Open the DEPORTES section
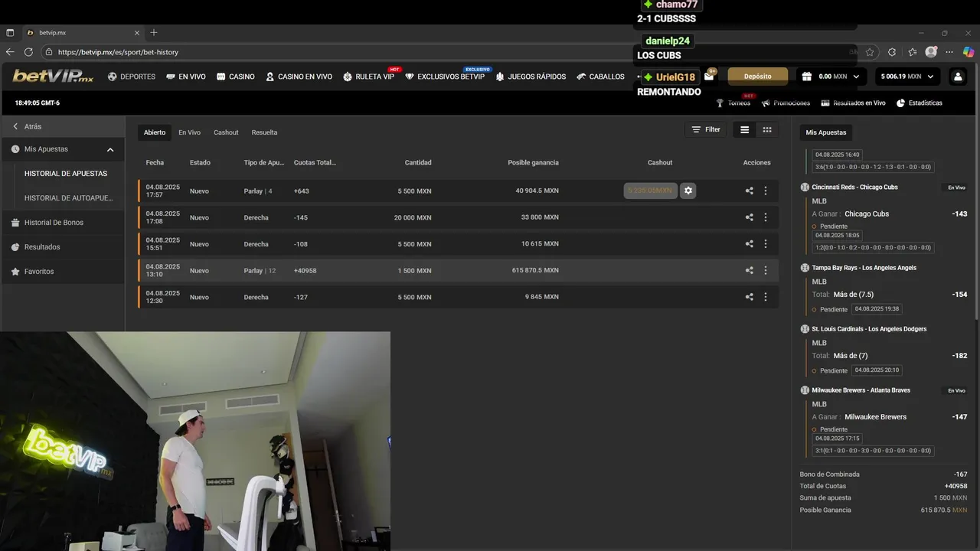Viewport: 980px width, 551px height. 132,77
